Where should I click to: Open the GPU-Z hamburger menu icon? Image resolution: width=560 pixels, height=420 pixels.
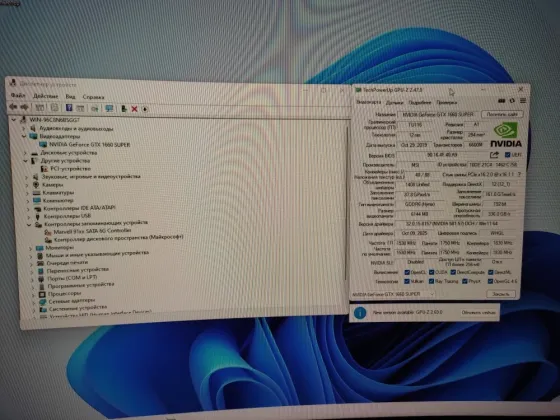pos(523,101)
